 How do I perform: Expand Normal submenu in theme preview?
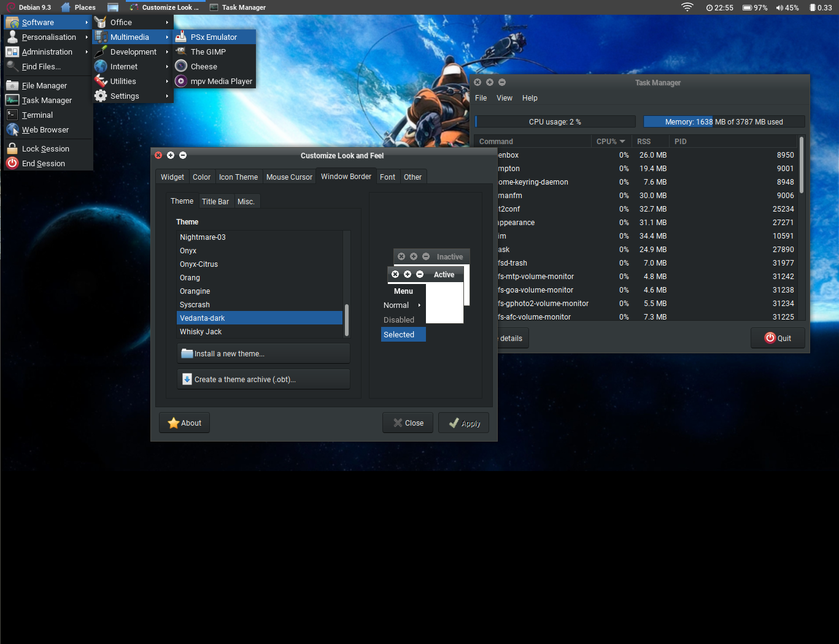(403, 305)
